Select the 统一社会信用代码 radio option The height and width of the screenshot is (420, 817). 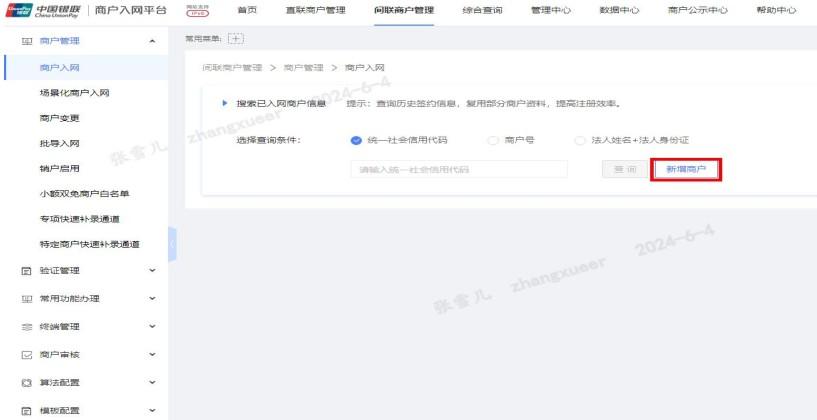[356, 140]
